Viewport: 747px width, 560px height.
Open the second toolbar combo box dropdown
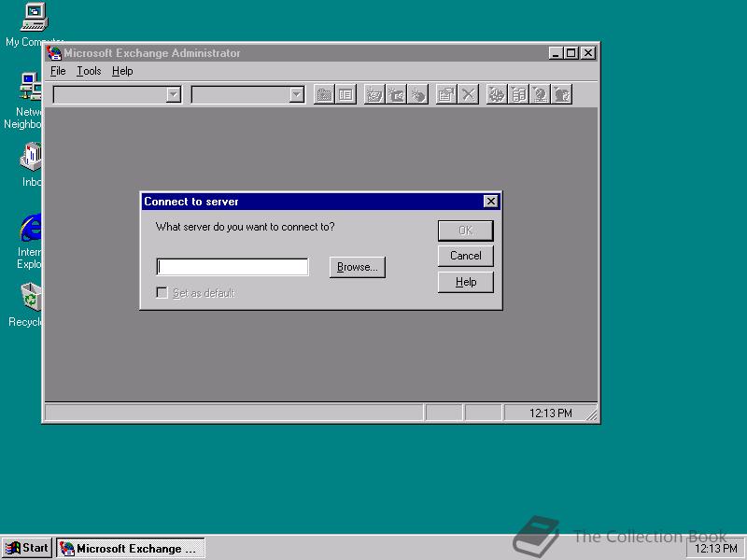297,94
